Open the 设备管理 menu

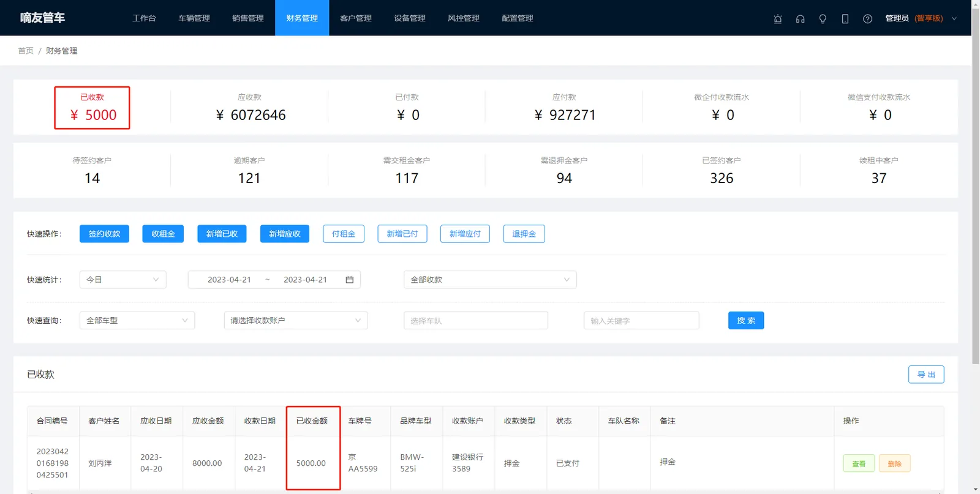click(410, 18)
